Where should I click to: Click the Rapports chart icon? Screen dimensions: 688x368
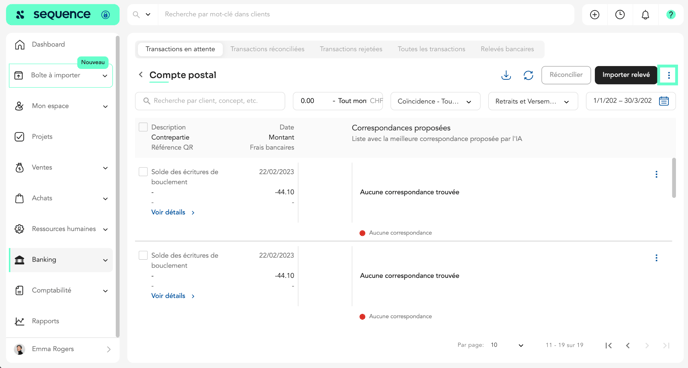19,321
